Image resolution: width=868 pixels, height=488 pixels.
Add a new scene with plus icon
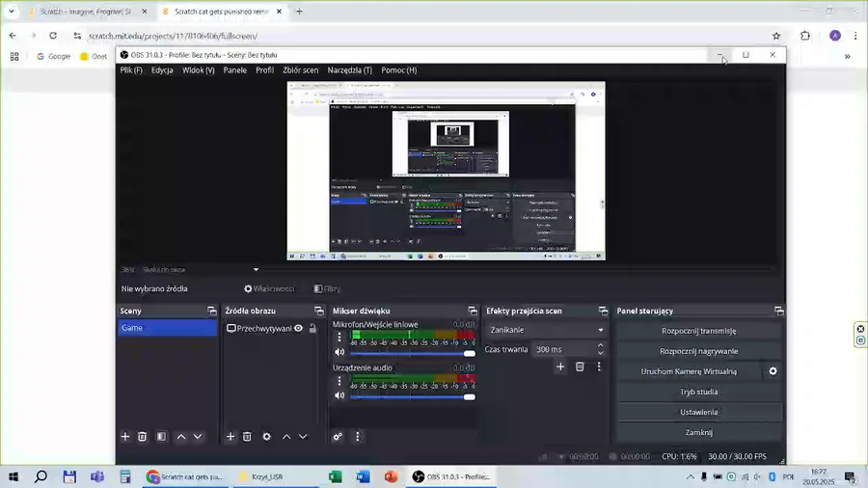pyautogui.click(x=125, y=437)
